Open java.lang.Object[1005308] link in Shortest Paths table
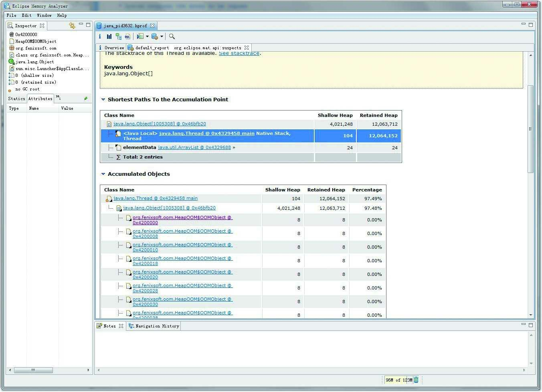The height and width of the screenshot is (392, 542). 160,124
